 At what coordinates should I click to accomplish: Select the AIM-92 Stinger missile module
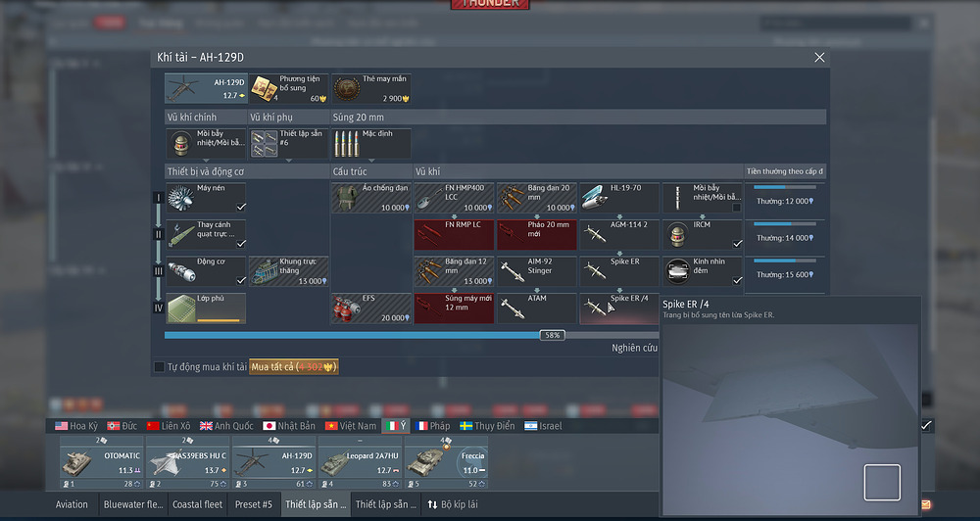point(537,271)
